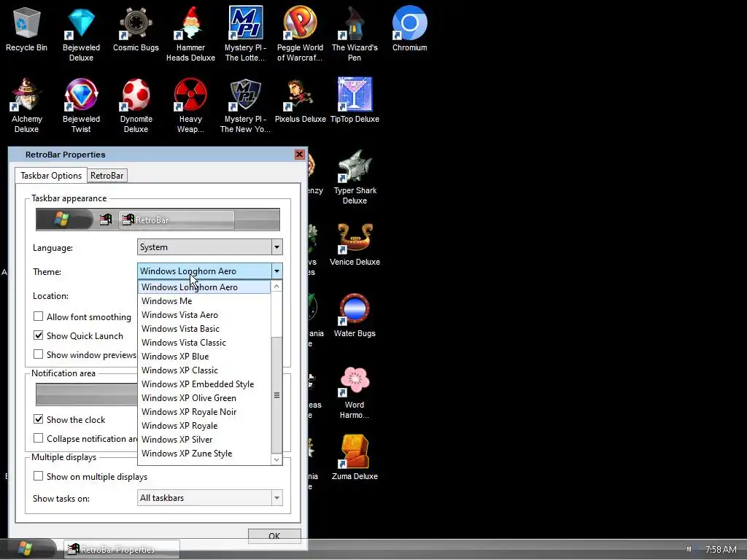Click The Wizard's Pen shortcut
Viewport: 747px width, 560px height.
[355, 34]
